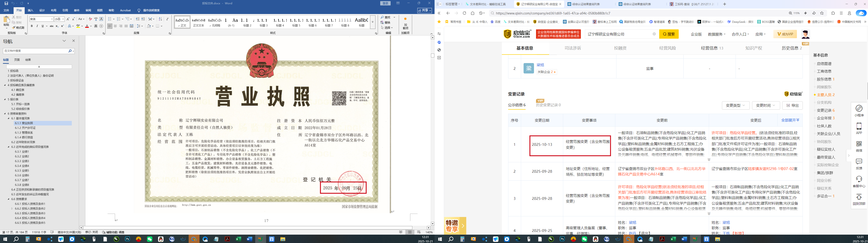Screen dimensions: 868x243
Task: Click the strikethrough button in Word
Action: tap(52, 26)
